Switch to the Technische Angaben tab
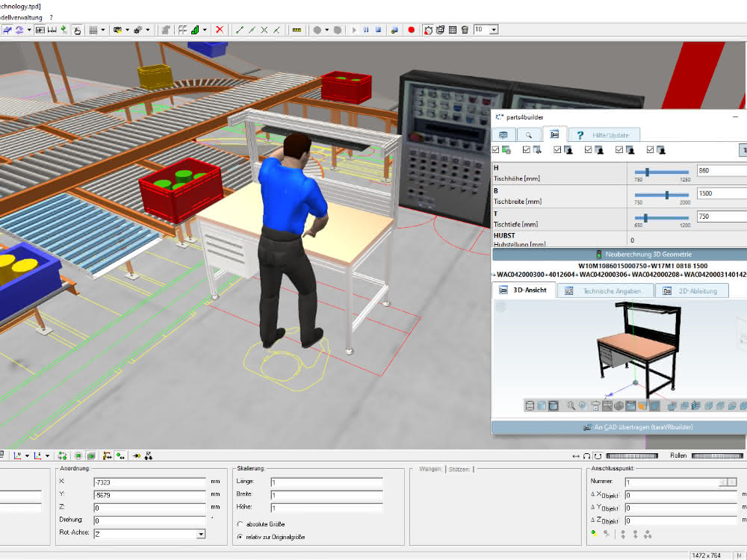747x560 pixels. [605, 291]
